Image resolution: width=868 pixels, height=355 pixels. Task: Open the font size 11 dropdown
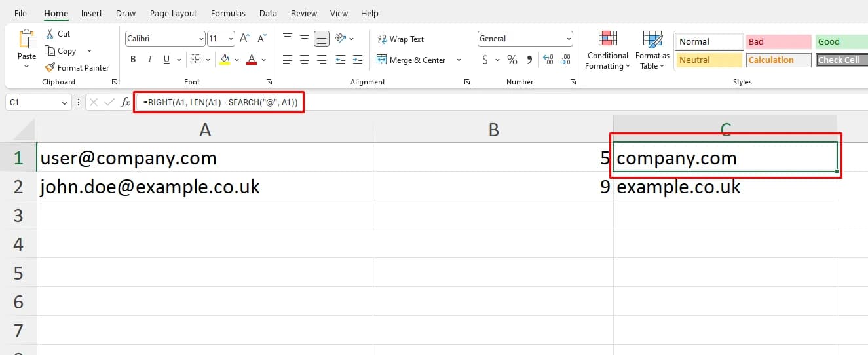click(x=231, y=39)
